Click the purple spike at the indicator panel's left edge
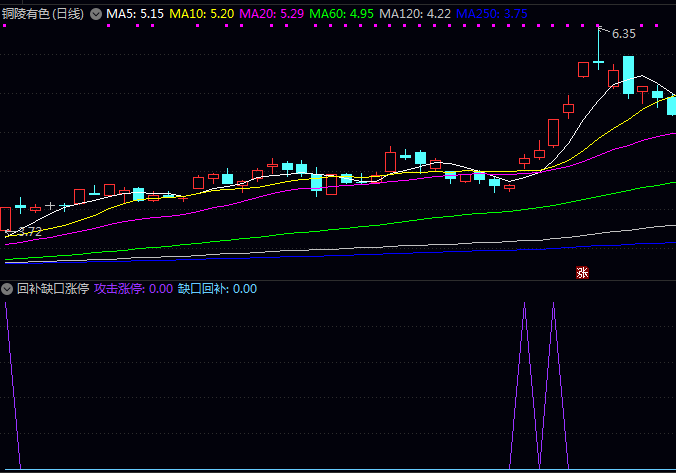This screenshot has height=473, width=676. click(6, 310)
